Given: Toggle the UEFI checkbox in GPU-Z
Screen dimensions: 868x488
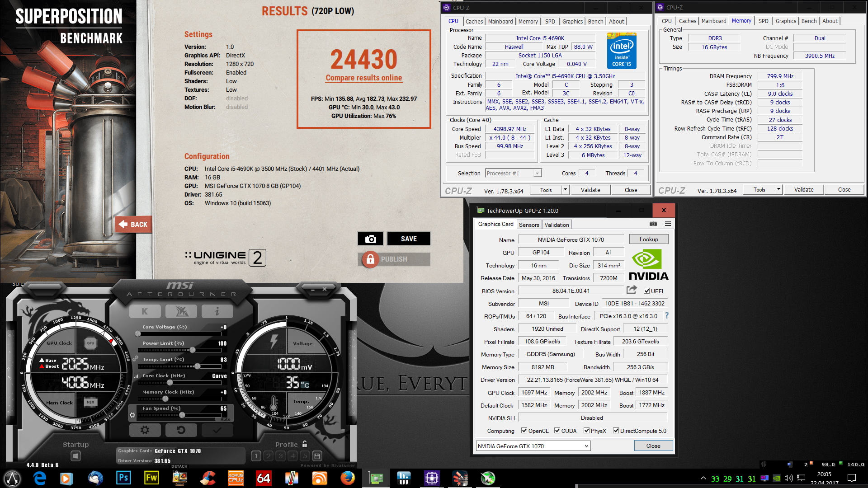Looking at the screenshot, I should point(647,291).
